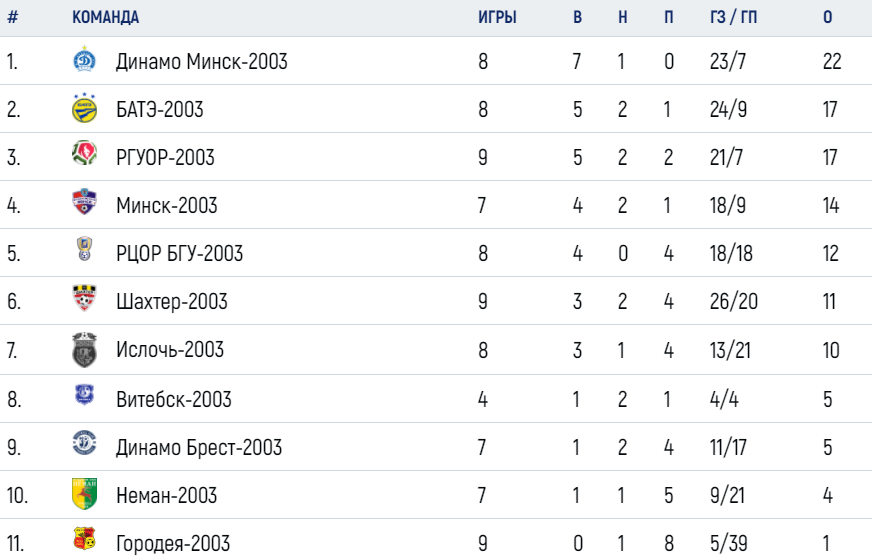The height and width of the screenshot is (559, 872).
Task: Click the Шахтер-2003 team crest
Action: 85,298
